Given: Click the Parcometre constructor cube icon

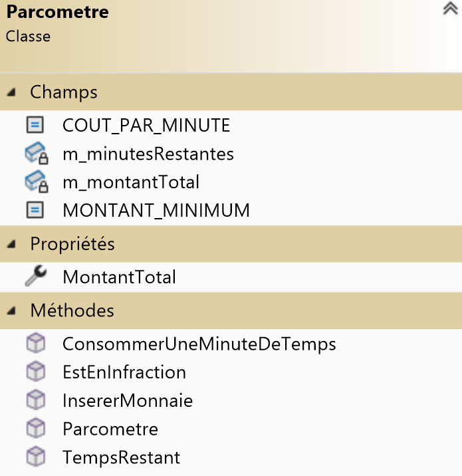Looking at the screenshot, I should click(x=35, y=429).
